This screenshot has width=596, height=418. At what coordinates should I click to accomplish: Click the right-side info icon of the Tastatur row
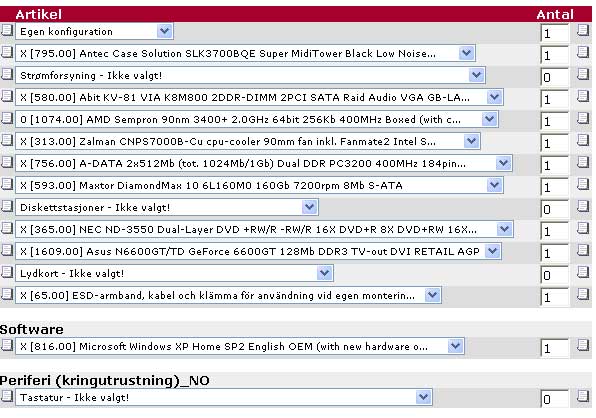(583, 396)
